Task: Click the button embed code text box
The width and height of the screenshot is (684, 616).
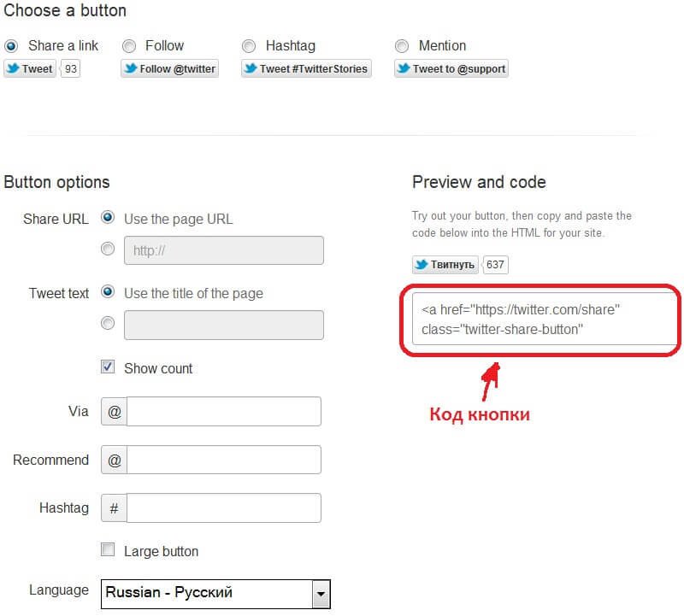Action: coord(544,319)
